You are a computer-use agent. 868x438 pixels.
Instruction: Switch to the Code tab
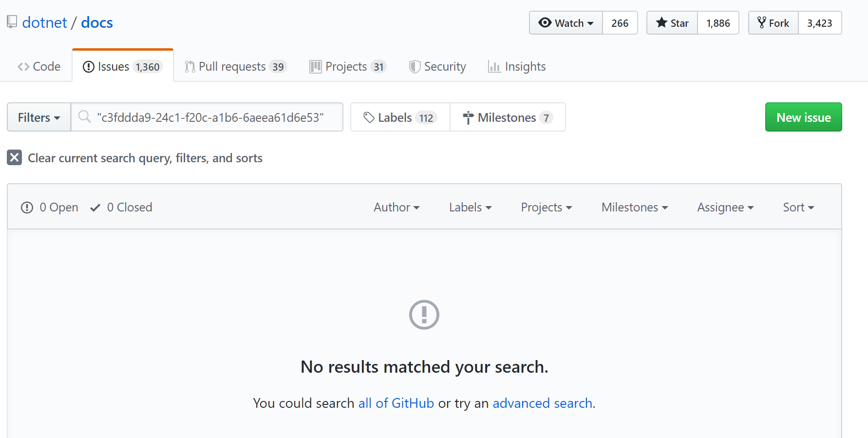pos(39,66)
